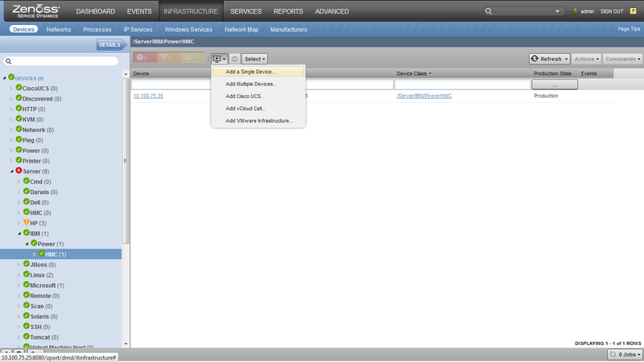This screenshot has height=362, width=644.
Task: Click the green status icon beside Network
Action: click(x=19, y=129)
